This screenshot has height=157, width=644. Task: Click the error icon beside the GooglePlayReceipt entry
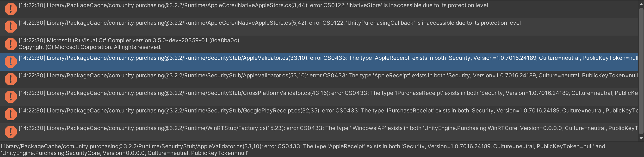coord(10,114)
